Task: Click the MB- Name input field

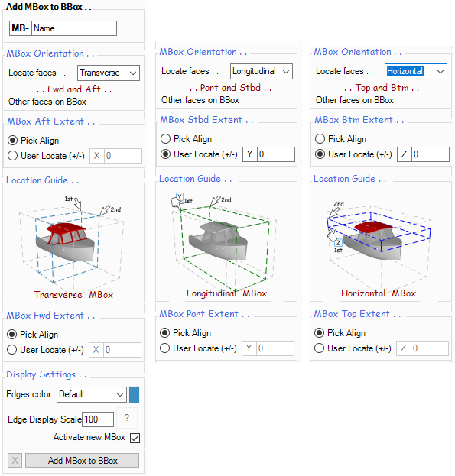Action: 74,28
